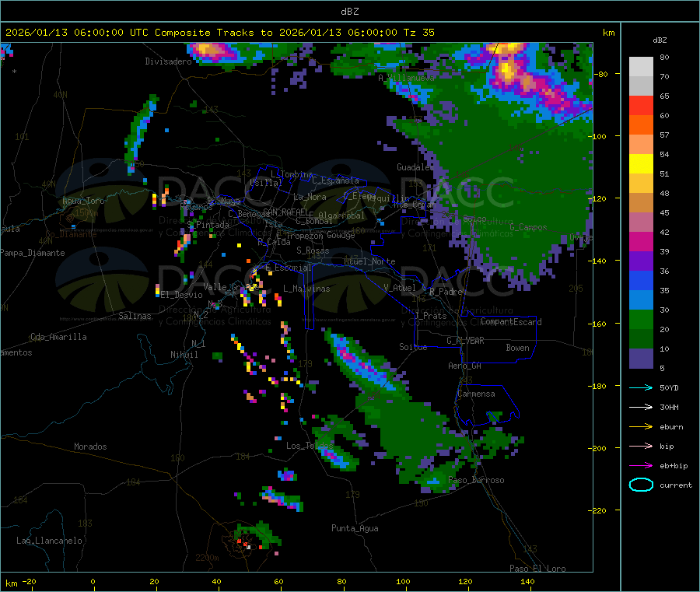Click the 'Salinas' map label
Screen dimensions: 700x592
[135, 316]
